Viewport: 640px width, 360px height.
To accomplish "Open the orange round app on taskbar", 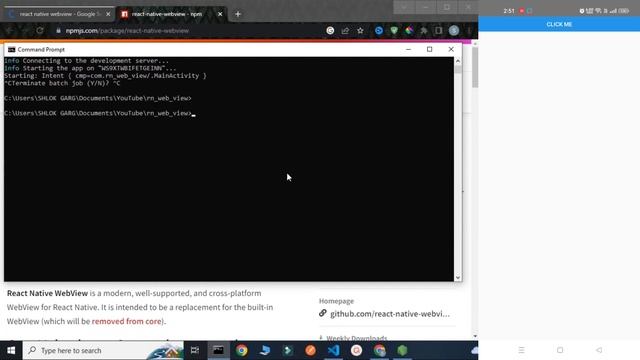I will [x=311, y=350].
